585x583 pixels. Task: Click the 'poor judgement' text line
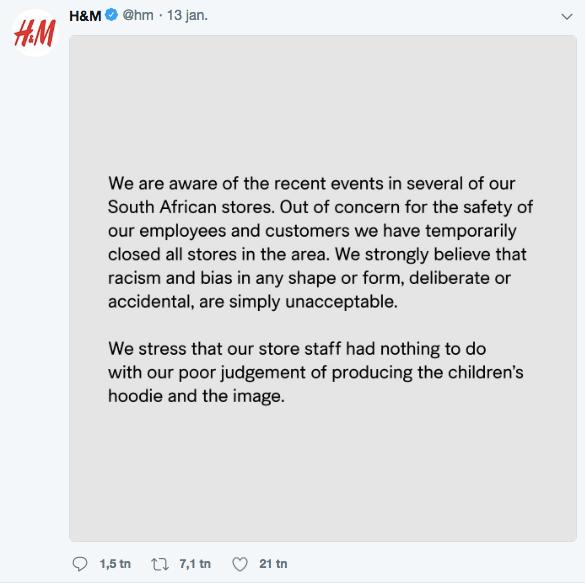[316, 373]
